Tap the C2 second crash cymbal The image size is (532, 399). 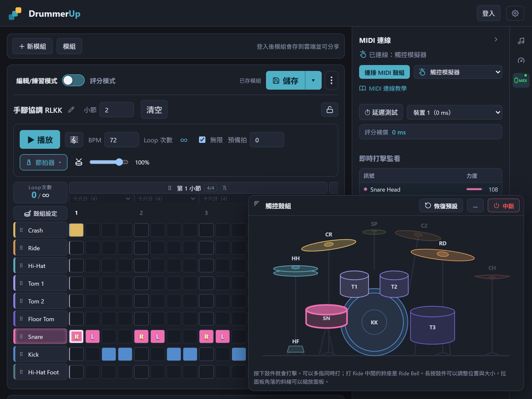pos(418,235)
